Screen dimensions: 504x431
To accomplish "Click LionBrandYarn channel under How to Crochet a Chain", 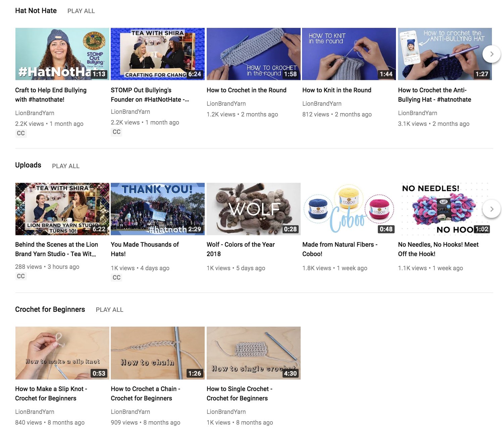I will 130,412.
